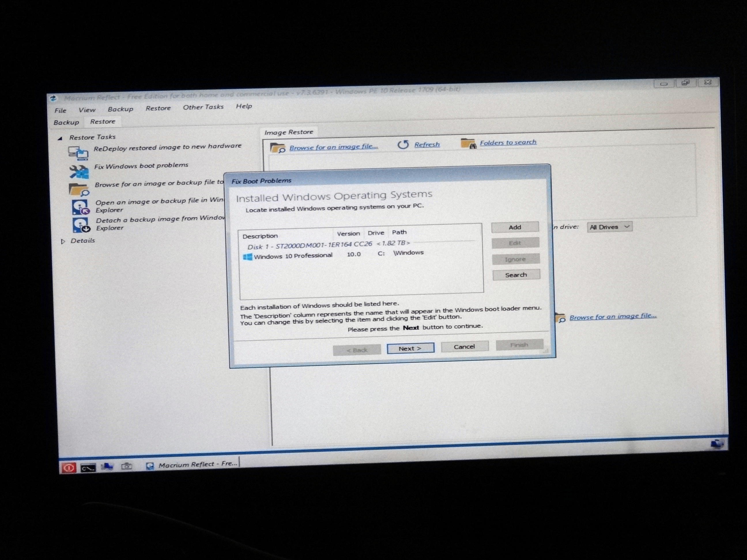The image size is (747, 560).
Task: Click the red power button in taskbar
Action: tap(69, 468)
